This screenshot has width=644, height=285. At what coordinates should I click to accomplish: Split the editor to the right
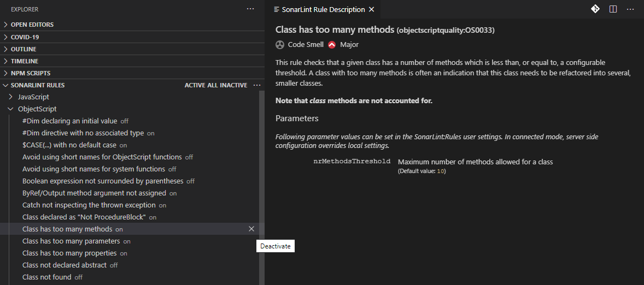point(613,9)
